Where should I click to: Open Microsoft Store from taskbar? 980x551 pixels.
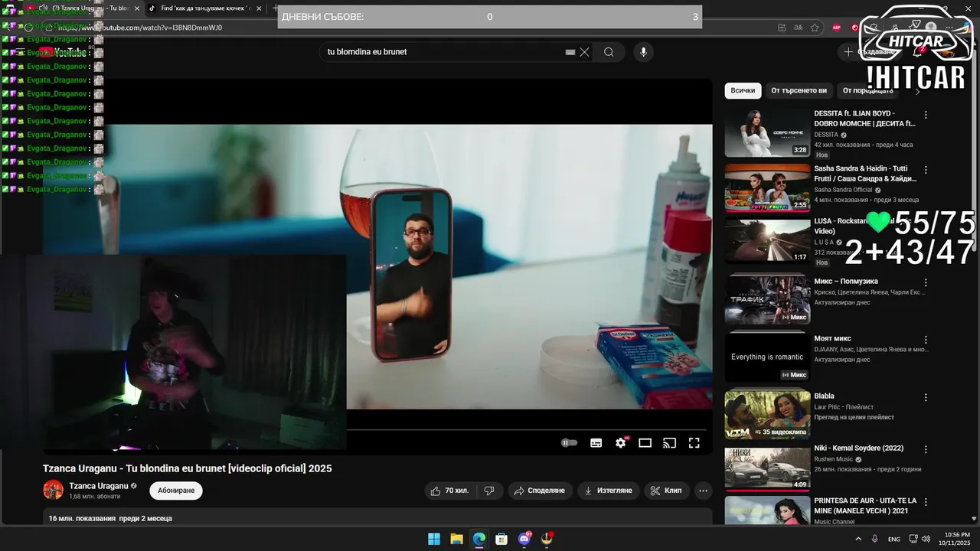[501, 539]
